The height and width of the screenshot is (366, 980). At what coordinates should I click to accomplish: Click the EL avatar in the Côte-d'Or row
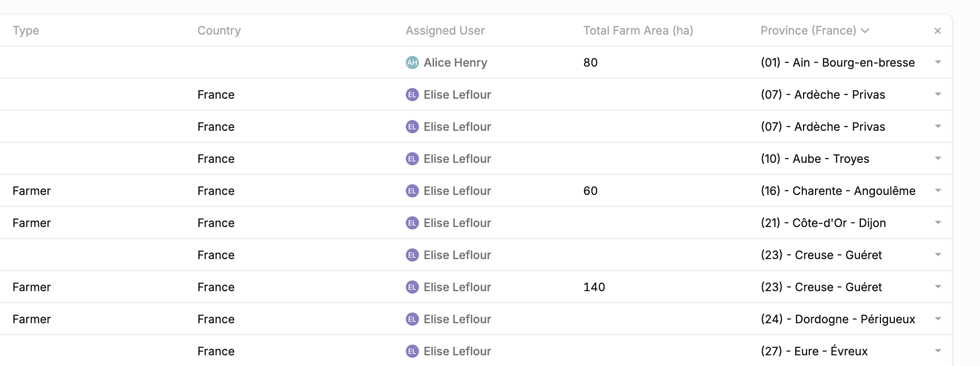coord(412,223)
